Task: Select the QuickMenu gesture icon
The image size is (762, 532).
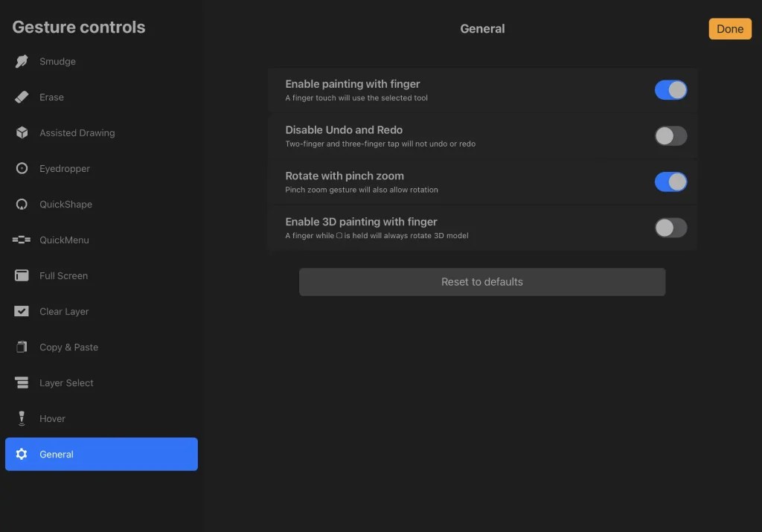Action: pyautogui.click(x=22, y=240)
